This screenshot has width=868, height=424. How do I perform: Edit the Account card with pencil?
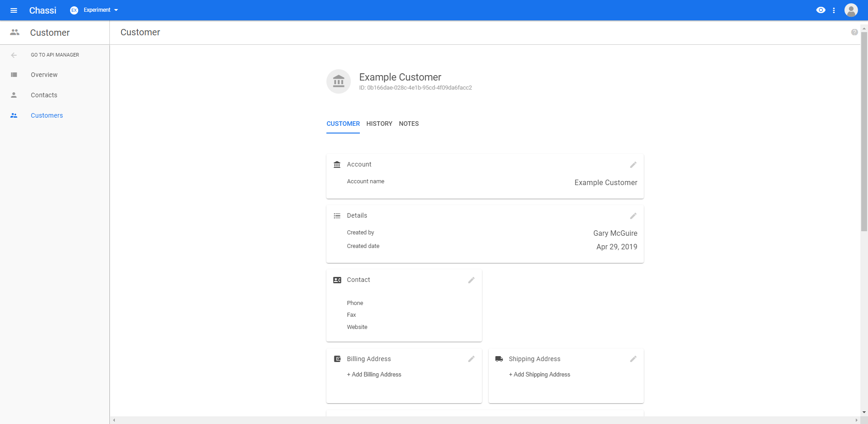633,165
